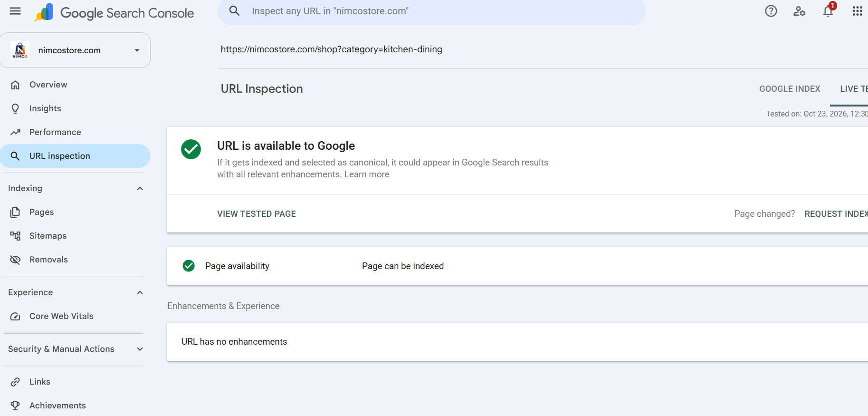Click REQUEST INDEXING button

[x=836, y=214]
